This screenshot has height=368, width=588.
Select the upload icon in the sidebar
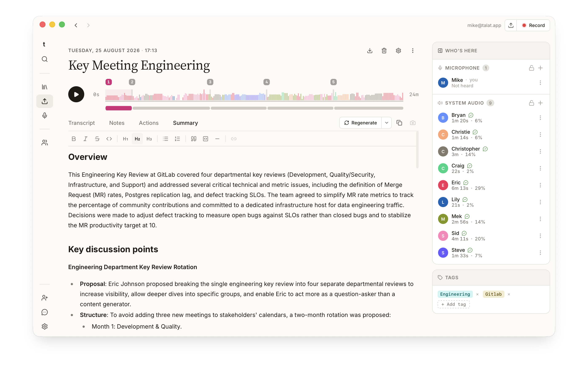click(x=44, y=101)
